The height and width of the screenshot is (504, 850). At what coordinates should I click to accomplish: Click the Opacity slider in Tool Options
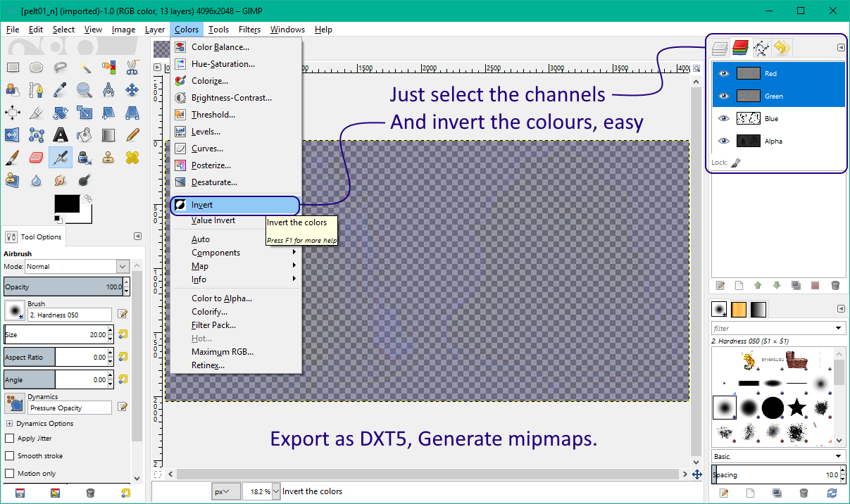[62, 287]
